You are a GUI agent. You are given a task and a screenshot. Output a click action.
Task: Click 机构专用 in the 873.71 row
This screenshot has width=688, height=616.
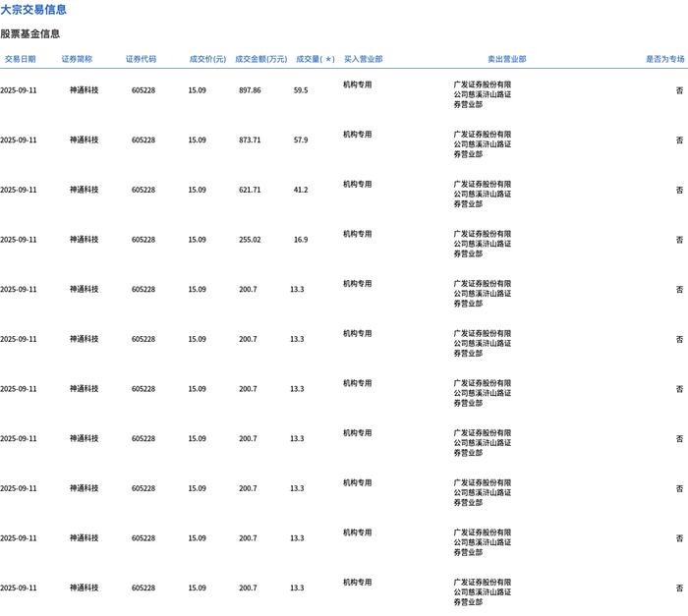[x=357, y=135]
